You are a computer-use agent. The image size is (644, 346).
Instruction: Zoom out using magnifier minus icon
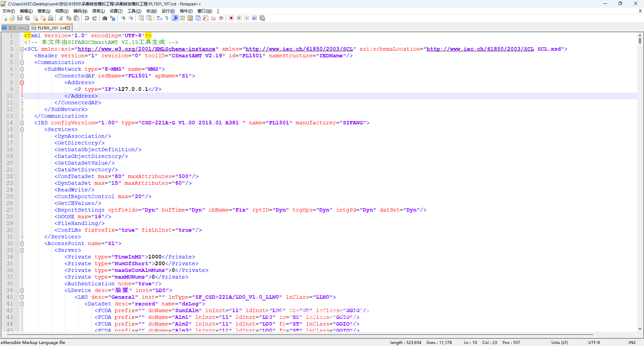pos(131,18)
